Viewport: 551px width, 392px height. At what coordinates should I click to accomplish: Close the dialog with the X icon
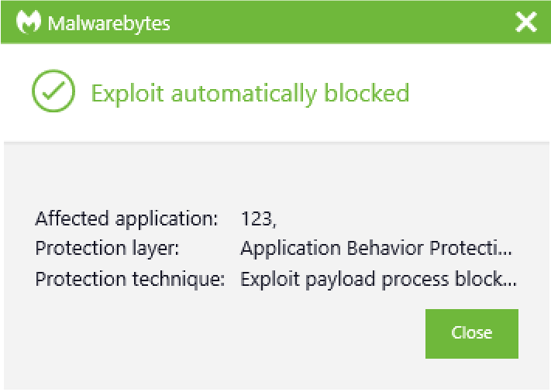(526, 22)
